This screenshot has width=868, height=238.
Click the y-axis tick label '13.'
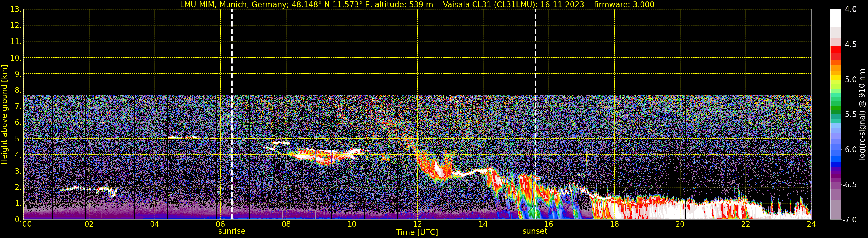click(16, 9)
